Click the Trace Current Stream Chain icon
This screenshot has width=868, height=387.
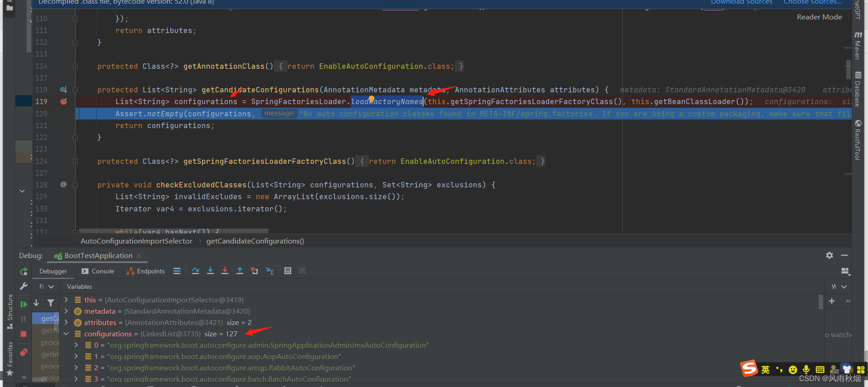click(302, 271)
